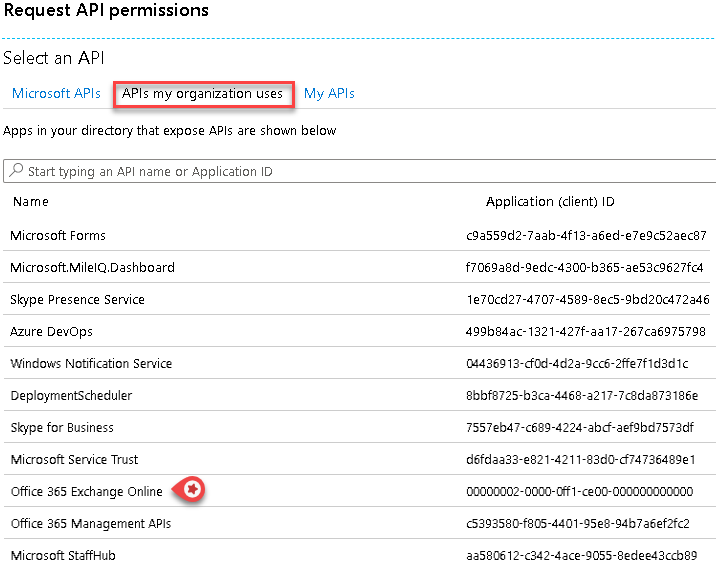Open Office 365 Management APIs
716x570 pixels.
(x=90, y=524)
